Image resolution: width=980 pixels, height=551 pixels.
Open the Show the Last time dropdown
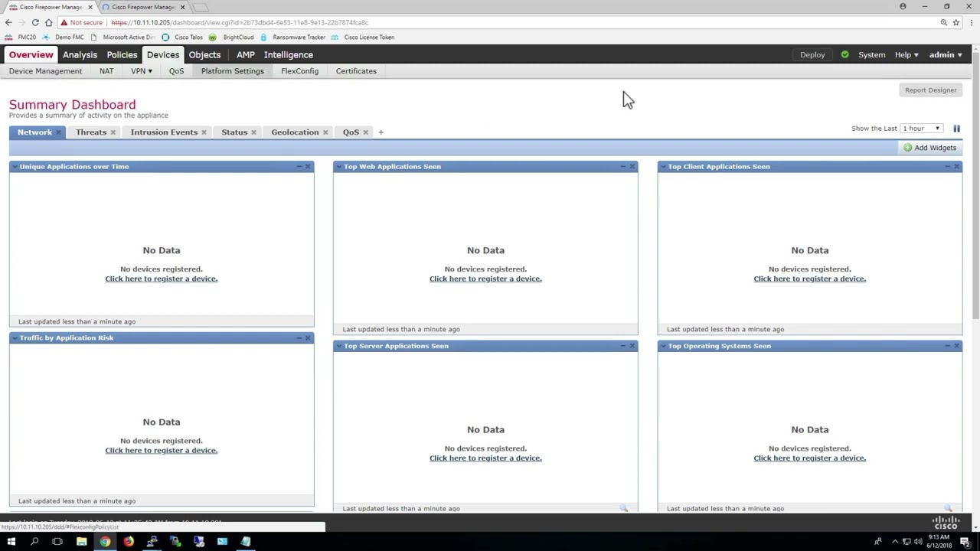[x=921, y=129]
